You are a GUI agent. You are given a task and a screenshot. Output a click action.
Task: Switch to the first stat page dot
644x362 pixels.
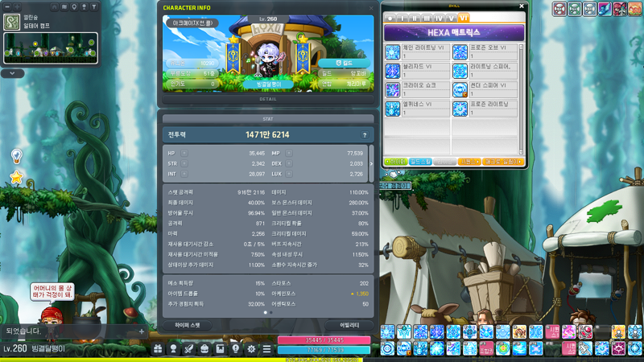[266, 312]
